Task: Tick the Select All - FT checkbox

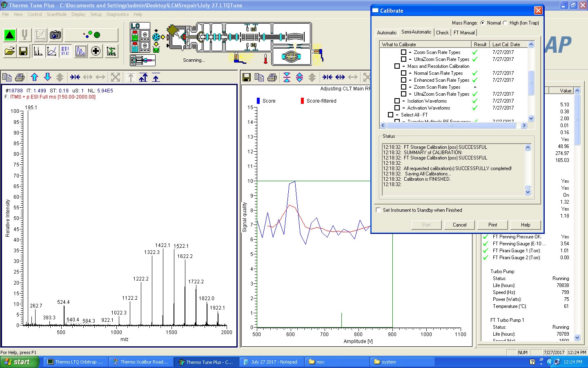Action: coord(390,115)
